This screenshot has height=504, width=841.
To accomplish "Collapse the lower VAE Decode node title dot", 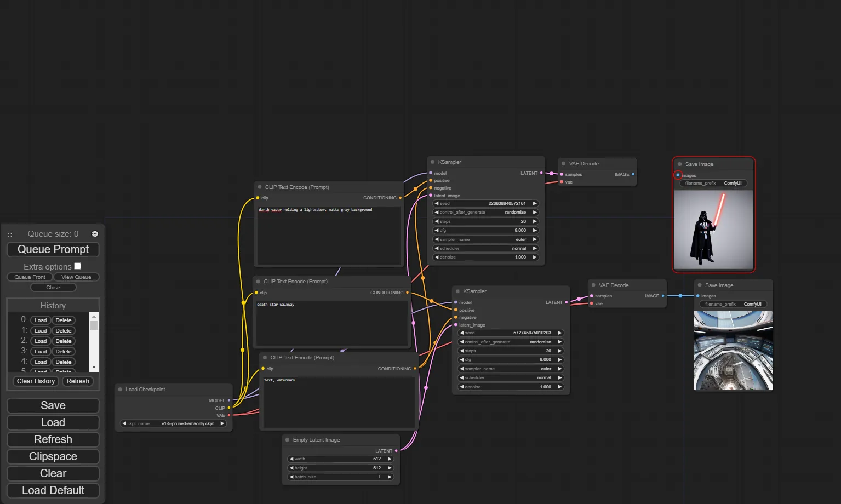I will [593, 285].
